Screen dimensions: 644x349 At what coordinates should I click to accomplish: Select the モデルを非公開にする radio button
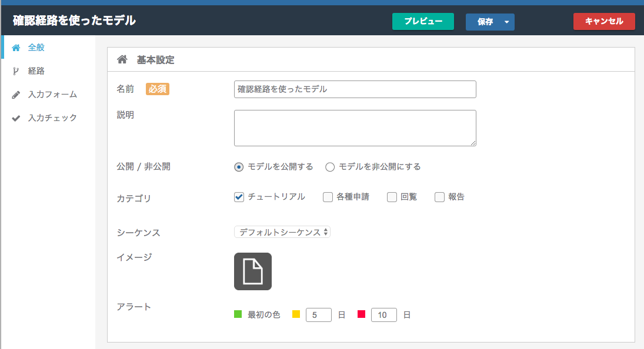click(x=330, y=167)
